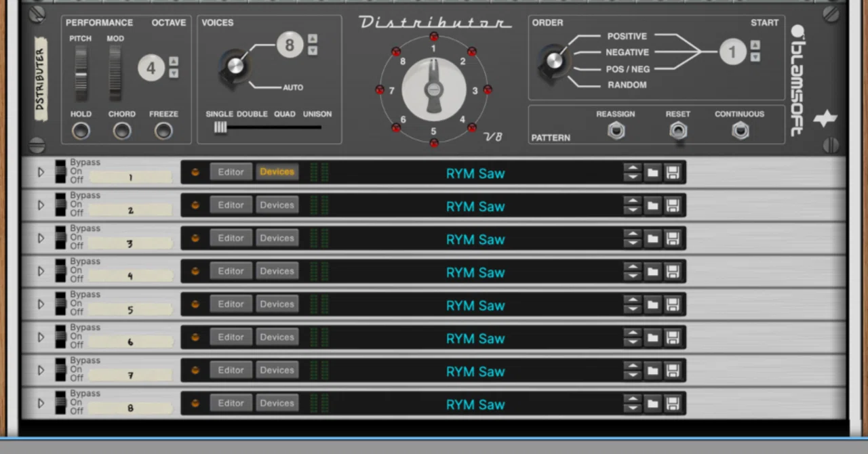Click the RYM Saw patch name in row 2
This screenshot has width=868, height=454.
tap(475, 207)
